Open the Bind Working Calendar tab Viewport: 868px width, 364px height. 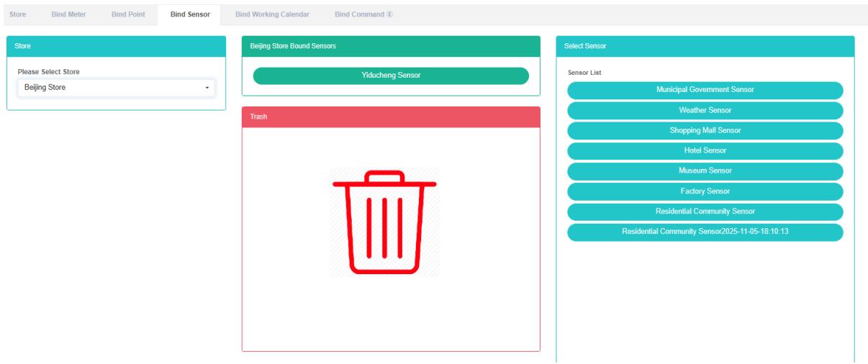tap(272, 14)
